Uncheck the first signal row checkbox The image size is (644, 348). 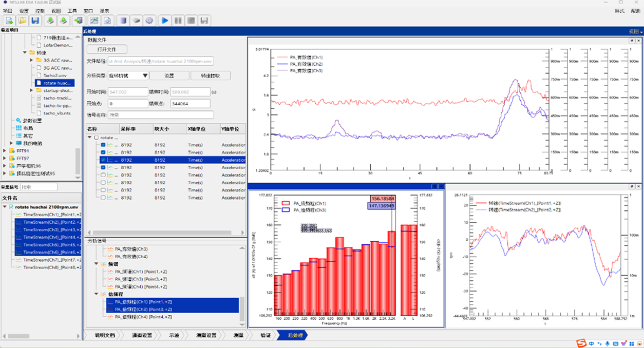[x=103, y=145]
